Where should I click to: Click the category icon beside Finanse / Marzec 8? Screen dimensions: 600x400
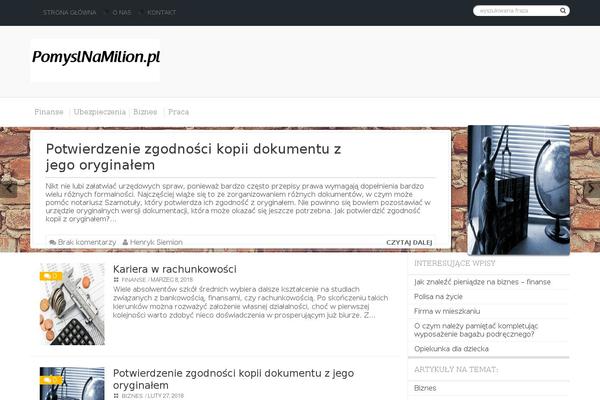(116, 280)
